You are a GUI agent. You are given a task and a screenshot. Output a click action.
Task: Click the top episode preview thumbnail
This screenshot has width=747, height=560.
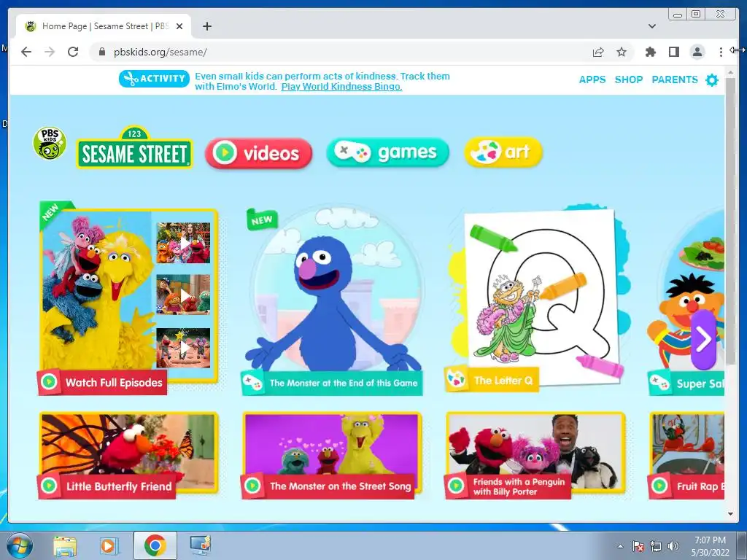183,243
